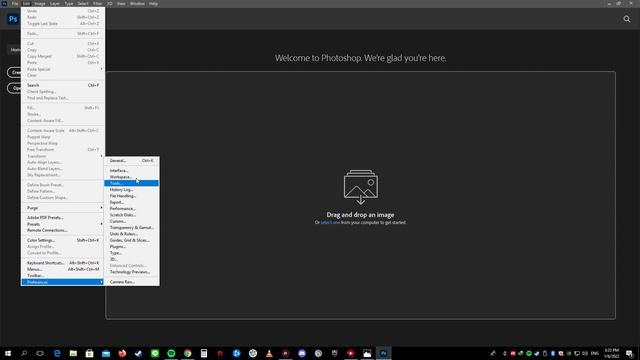Screen dimensions: 640x360
Task: Open Guides, Grid & Slices preferences
Action: (131, 240)
